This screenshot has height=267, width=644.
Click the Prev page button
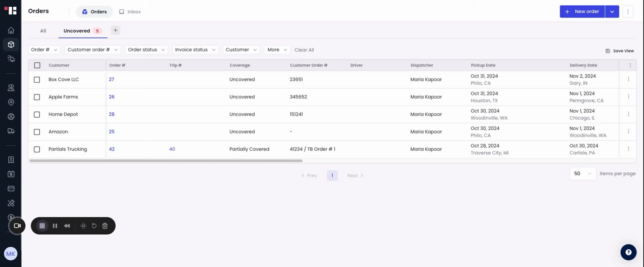click(309, 175)
